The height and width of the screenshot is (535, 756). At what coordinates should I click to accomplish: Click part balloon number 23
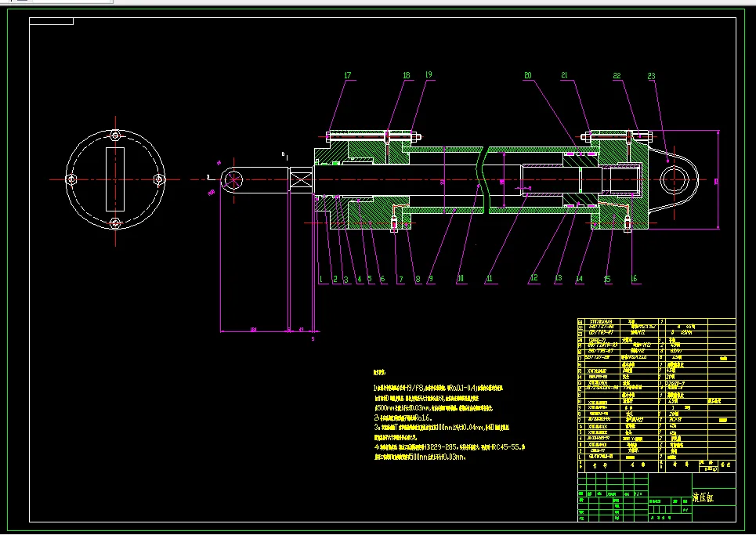[x=651, y=76]
